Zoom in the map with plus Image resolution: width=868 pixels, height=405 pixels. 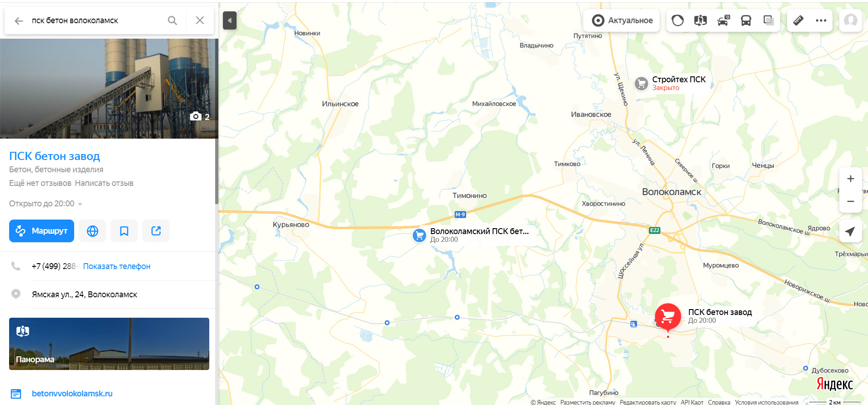tap(851, 179)
